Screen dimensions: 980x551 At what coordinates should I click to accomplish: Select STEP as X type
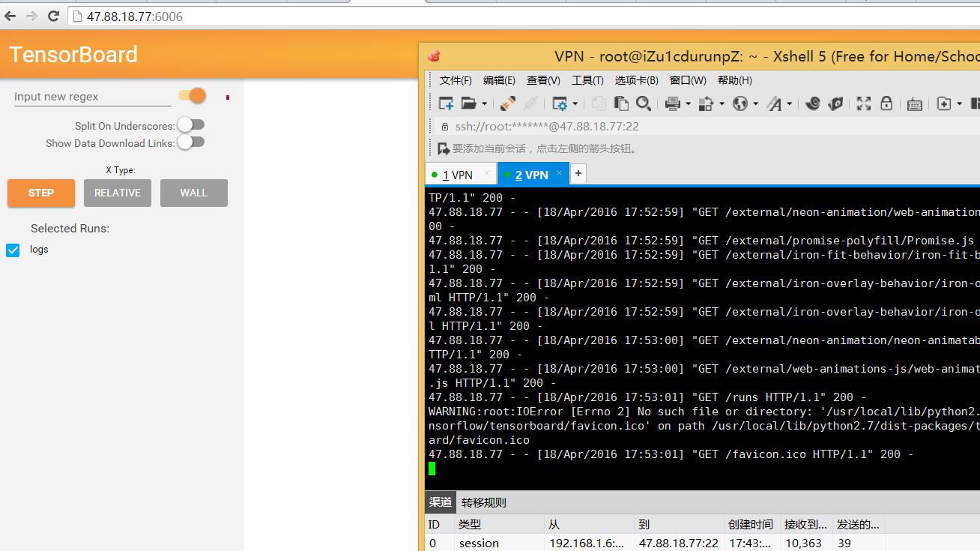coord(41,193)
